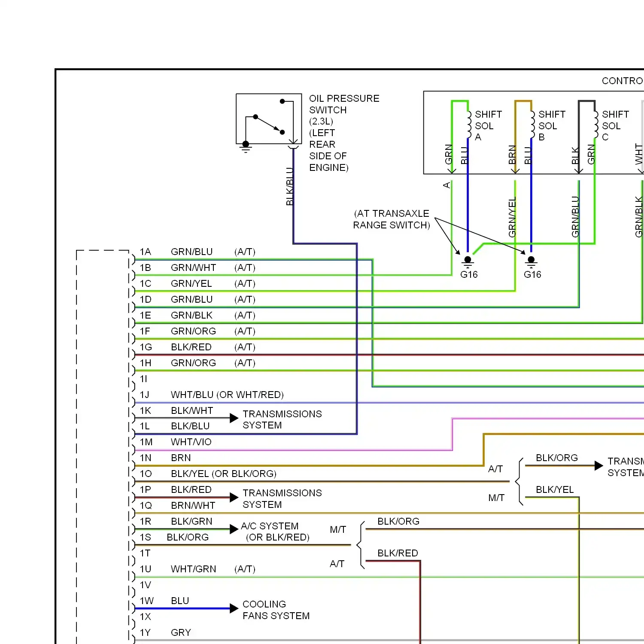
Task: Click the GRY label on row 1Y
Action: 181,633
